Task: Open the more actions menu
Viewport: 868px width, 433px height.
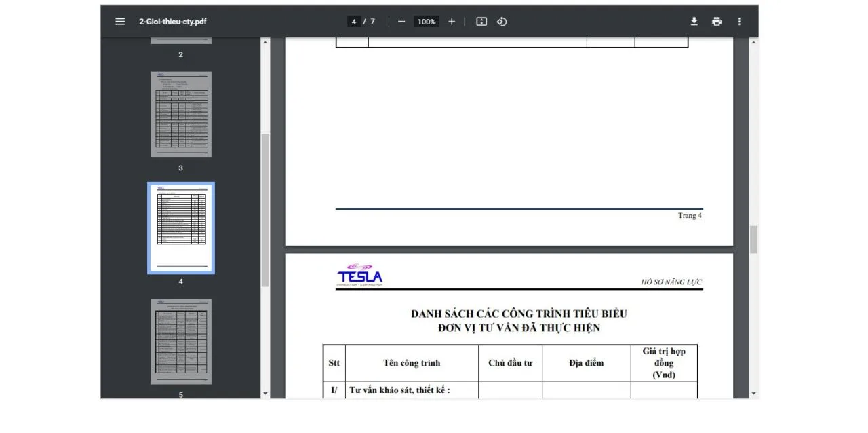Action: coord(739,22)
